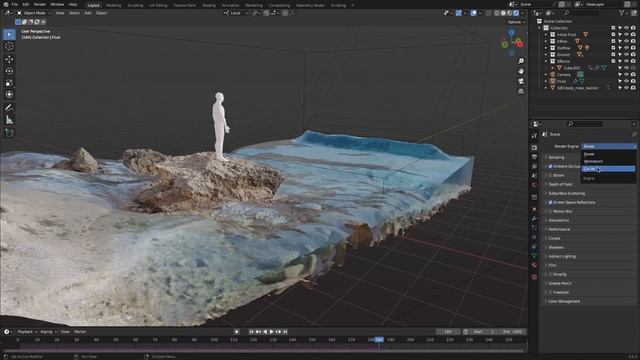Toggle the Bloom checkbox
Viewport: 640px width, 360px height.
click(550, 176)
